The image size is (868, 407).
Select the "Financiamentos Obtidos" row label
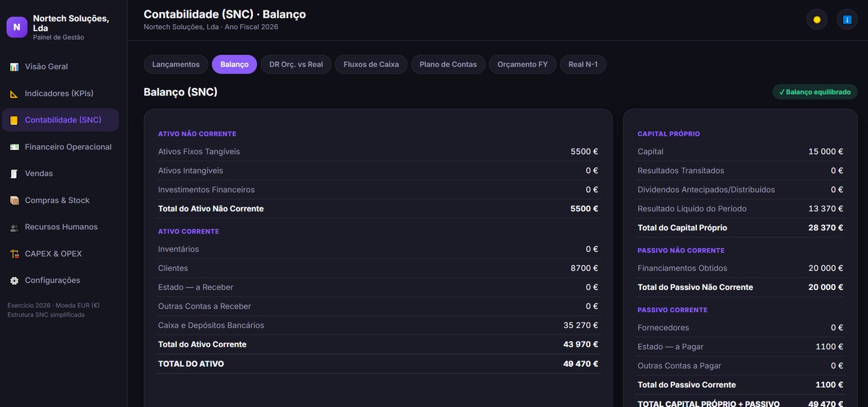click(683, 268)
